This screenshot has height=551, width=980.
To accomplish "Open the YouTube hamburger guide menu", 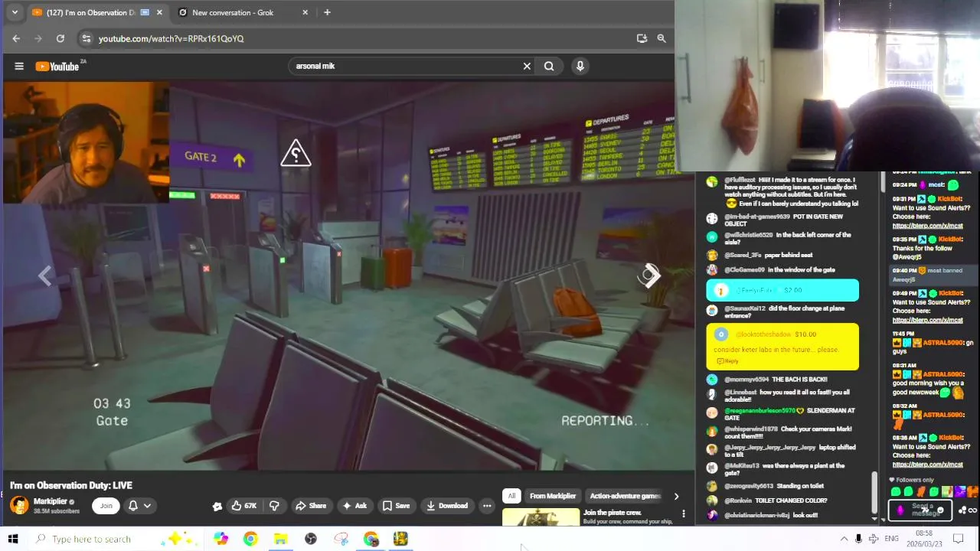I will (x=19, y=66).
